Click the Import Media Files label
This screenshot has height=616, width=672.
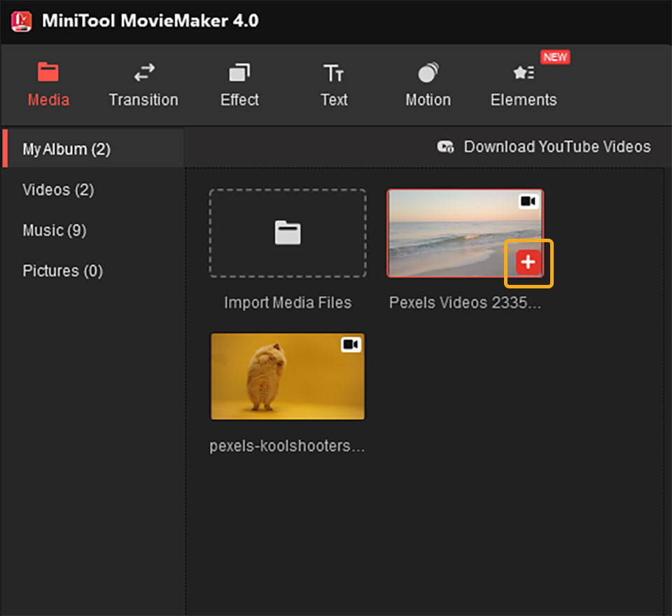click(x=288, y=302)
